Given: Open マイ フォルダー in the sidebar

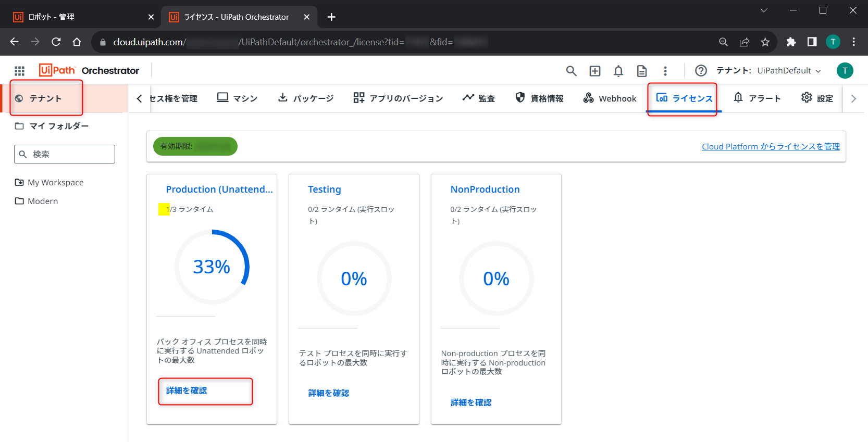Looking at the screenshot, I should click(52, 126).
